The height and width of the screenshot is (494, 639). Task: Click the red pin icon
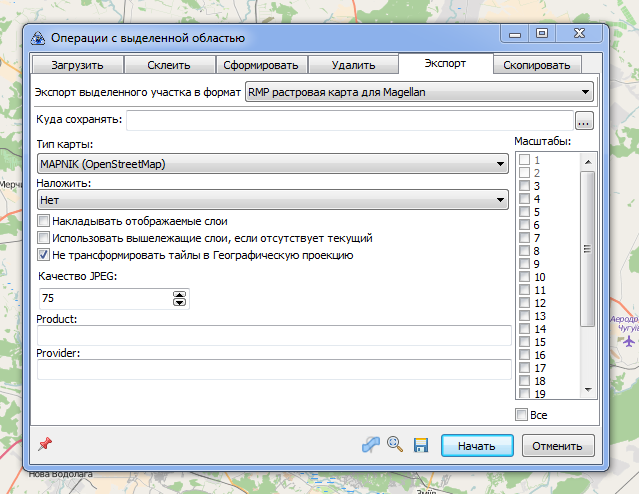pyautogui.click(x=44, y=444)
